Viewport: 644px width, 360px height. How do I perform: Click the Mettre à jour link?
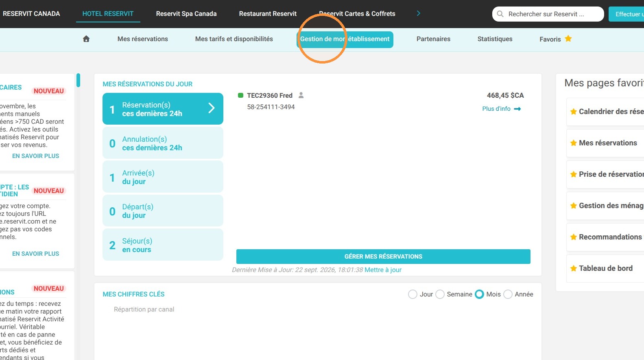click(x=383, y=270)
